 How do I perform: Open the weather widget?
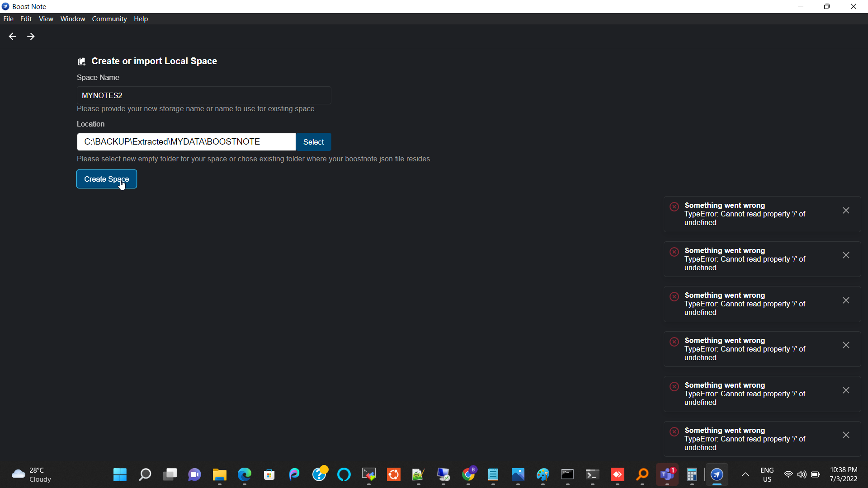[x=32, y=474]
